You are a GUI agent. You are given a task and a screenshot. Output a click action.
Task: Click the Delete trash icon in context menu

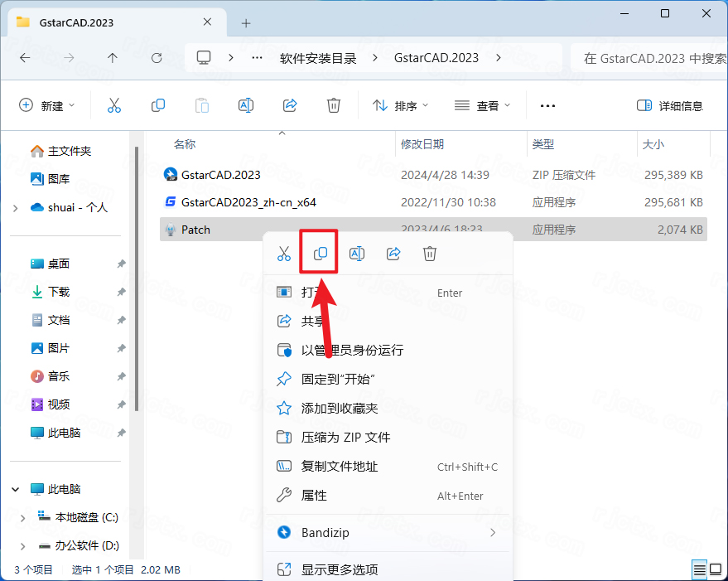pos(430,254)
